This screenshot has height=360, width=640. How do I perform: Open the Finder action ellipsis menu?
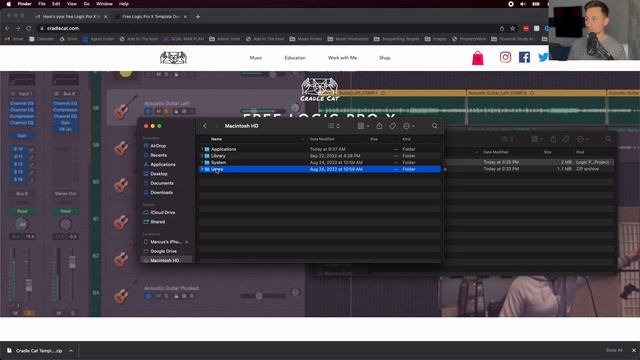tap(409, 126)
